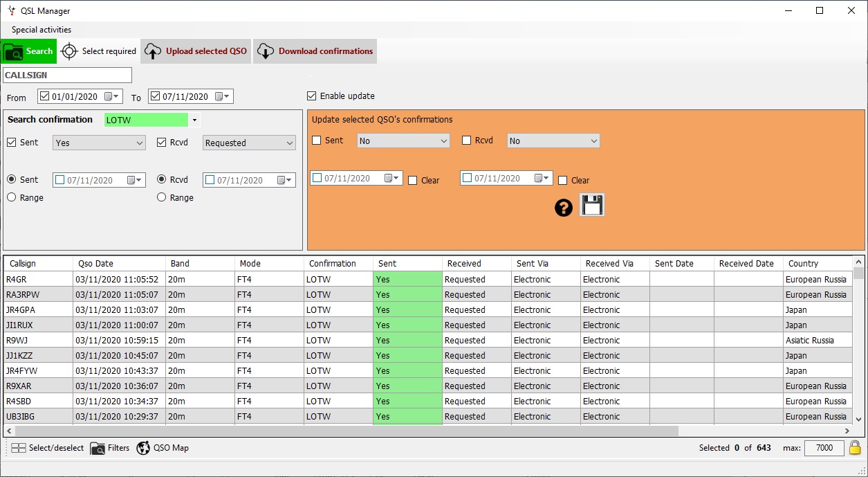Open calendar of the search Rcvd date
Screen dimensions: 868x477
tap(284, 180)
